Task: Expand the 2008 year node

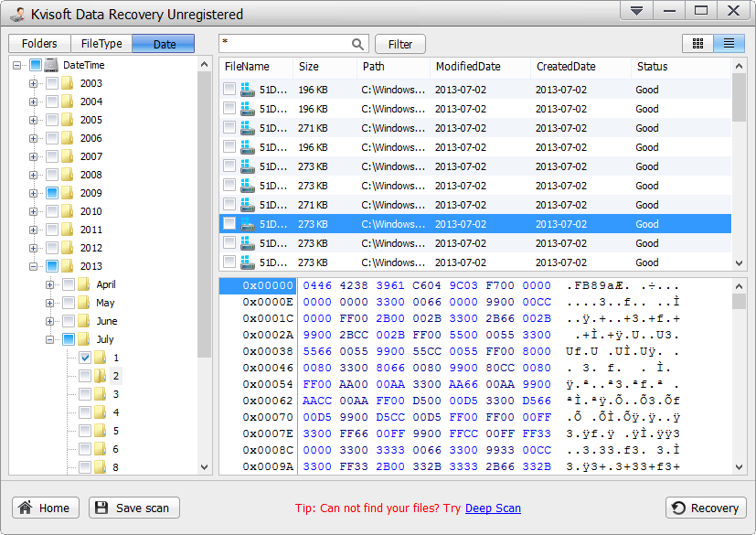Action: point(33,175)
